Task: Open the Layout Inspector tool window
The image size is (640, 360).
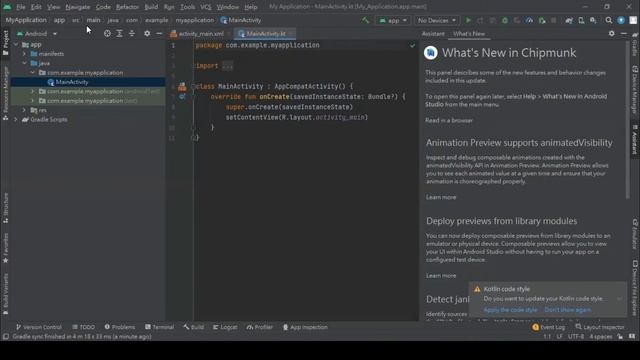Action: 600,327
